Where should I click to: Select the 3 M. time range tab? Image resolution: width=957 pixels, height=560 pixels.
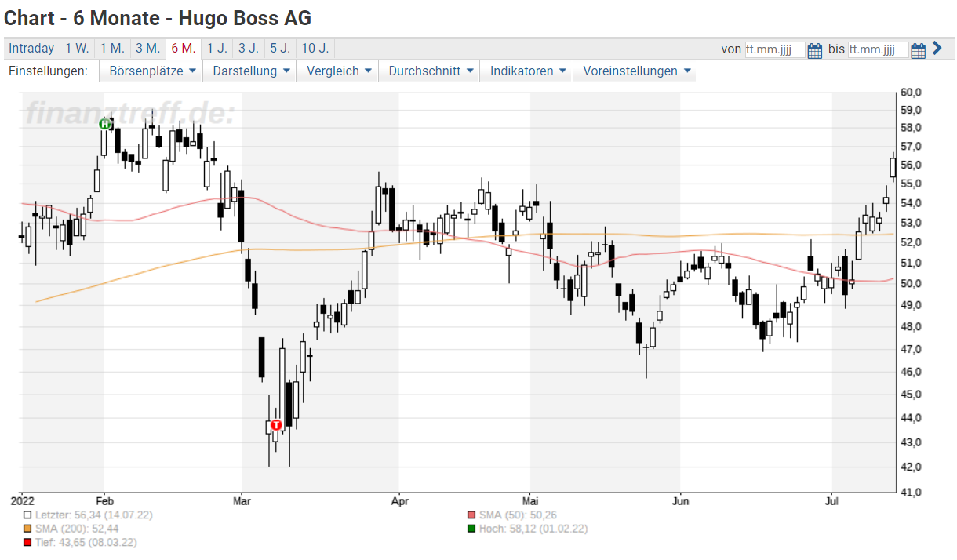click(x=147, y=49)
